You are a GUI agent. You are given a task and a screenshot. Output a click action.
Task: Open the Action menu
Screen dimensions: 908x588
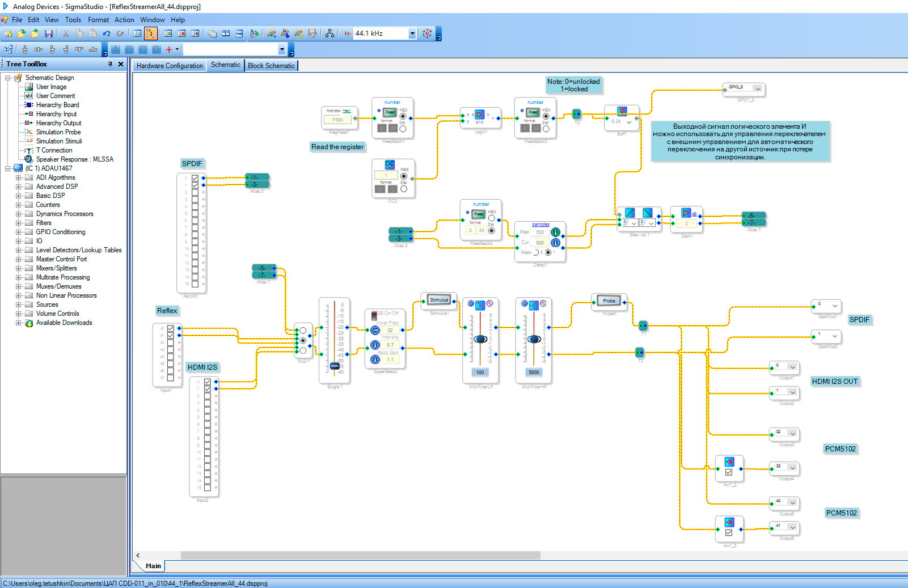[x=124, y=20]
